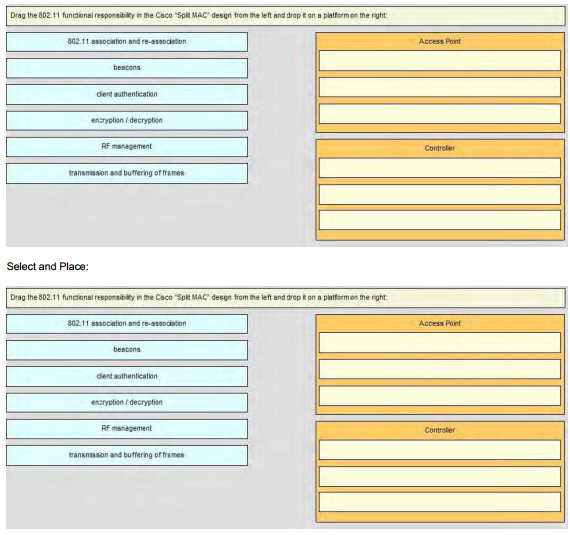Select '802.11 association and re-association' below Select and Place
The image size is (570, 535).
(x=127, y=324)
